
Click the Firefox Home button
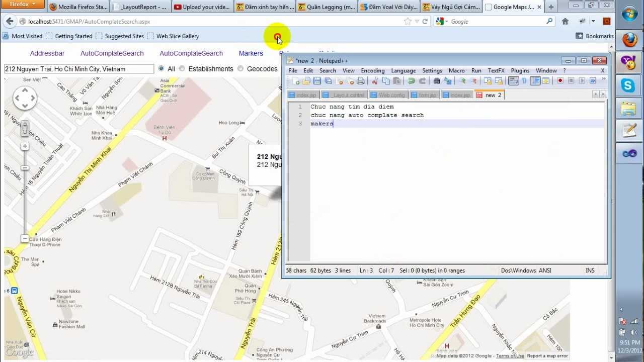pyautogui.click(x=565, y=21)
